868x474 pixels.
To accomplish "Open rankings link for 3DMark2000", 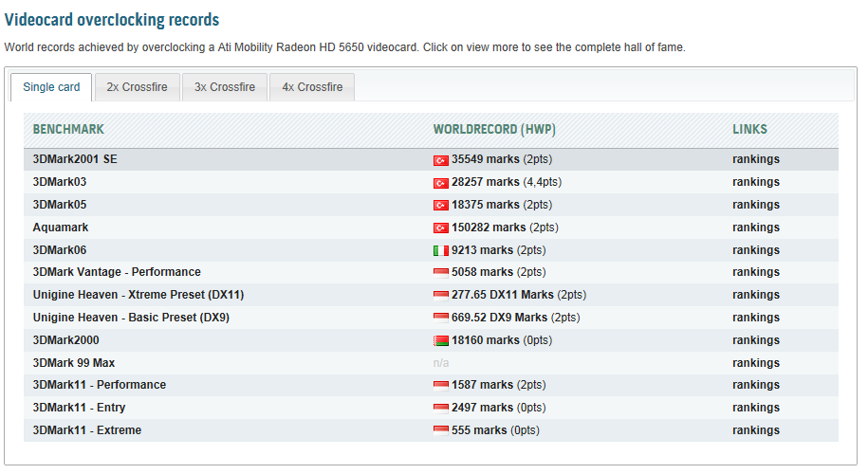I will pos(756,340).
